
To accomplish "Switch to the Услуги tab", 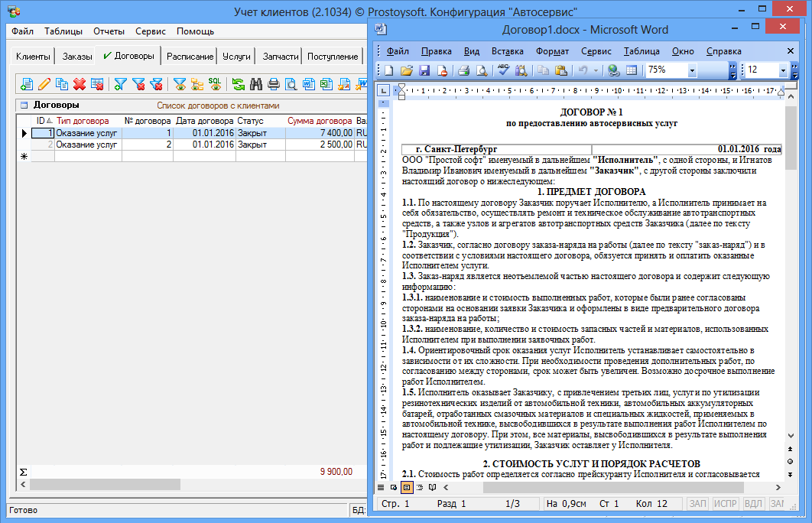I will point(237,57).
